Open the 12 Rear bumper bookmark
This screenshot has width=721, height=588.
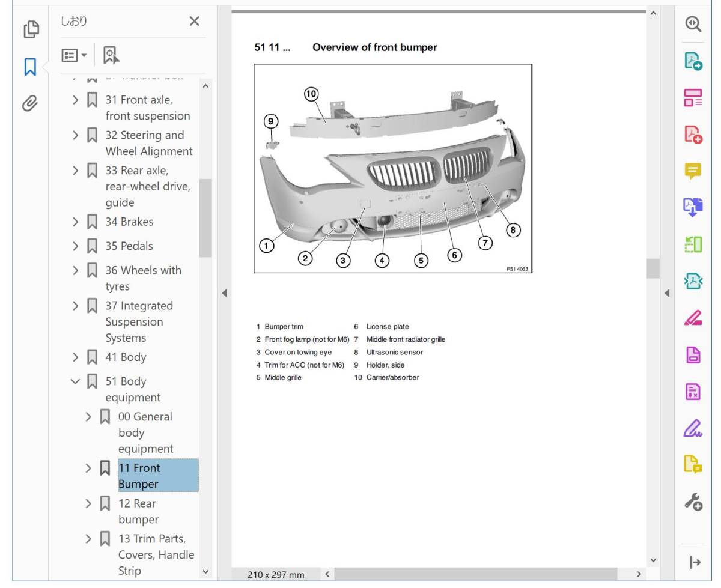coord(138,511)
